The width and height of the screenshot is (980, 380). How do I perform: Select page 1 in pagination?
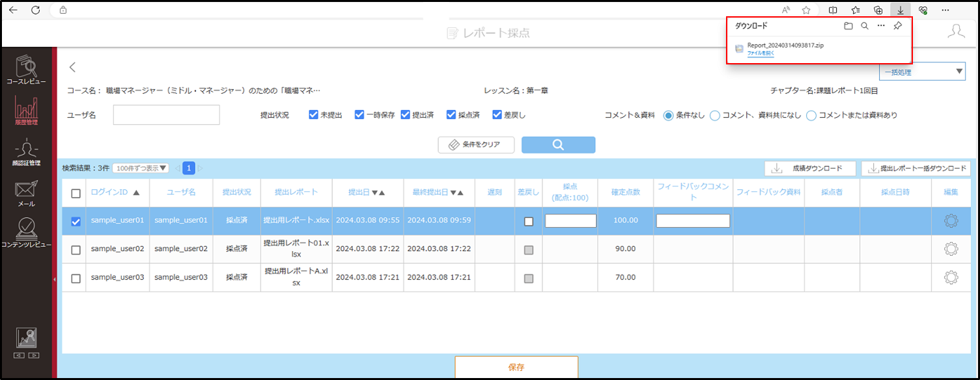pos(189,169)
